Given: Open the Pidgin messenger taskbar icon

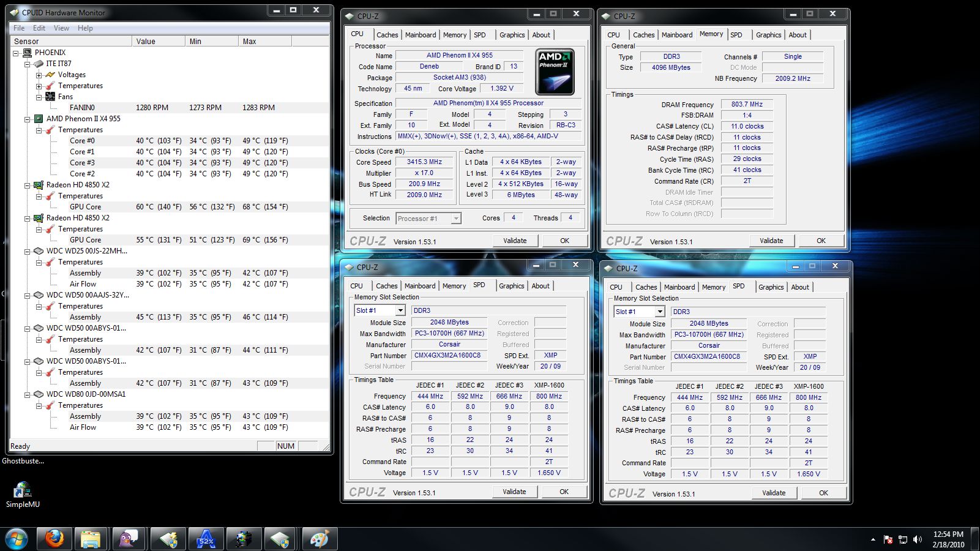Looking at the screenshot, I should tap(129, 539).
